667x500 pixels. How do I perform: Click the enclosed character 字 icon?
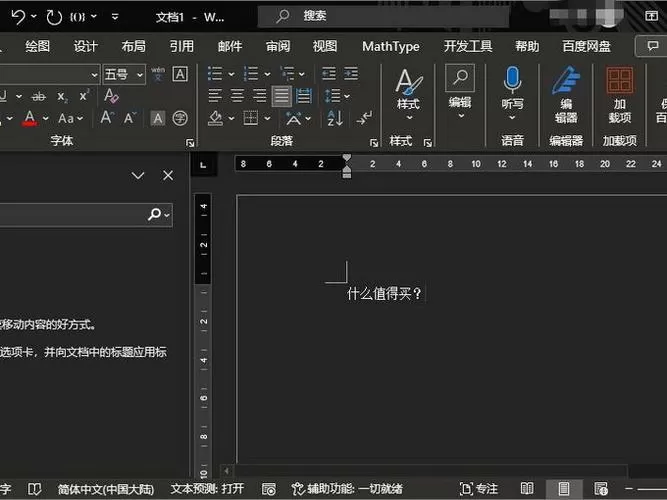coord(180,118)
